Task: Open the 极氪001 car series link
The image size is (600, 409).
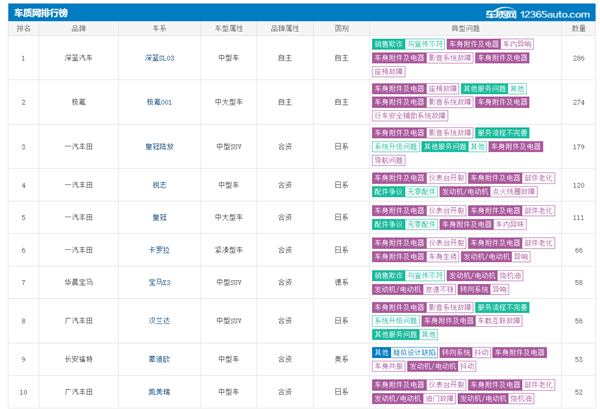Action: pyautogui.click(x=159, y=102)
